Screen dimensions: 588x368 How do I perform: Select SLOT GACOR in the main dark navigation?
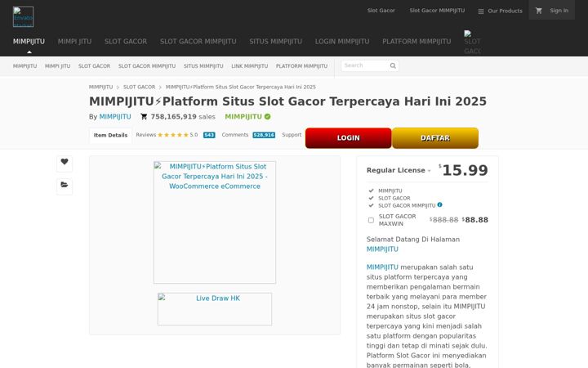(126, 42)
